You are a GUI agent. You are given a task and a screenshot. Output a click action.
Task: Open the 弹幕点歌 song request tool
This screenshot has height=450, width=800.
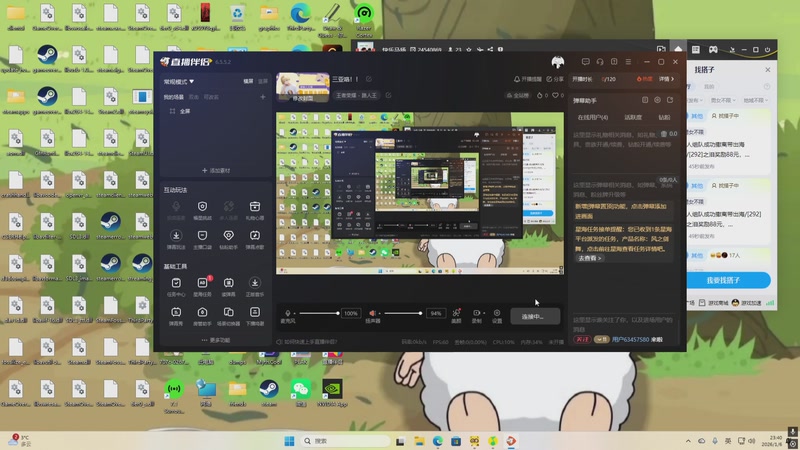pyautogui.click(x=255, y=239)
